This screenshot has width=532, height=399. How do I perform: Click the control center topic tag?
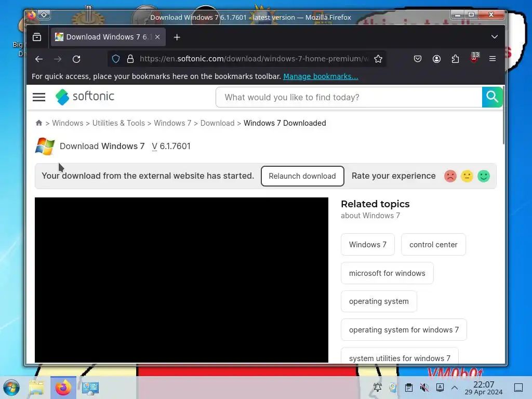click(433, 245)
